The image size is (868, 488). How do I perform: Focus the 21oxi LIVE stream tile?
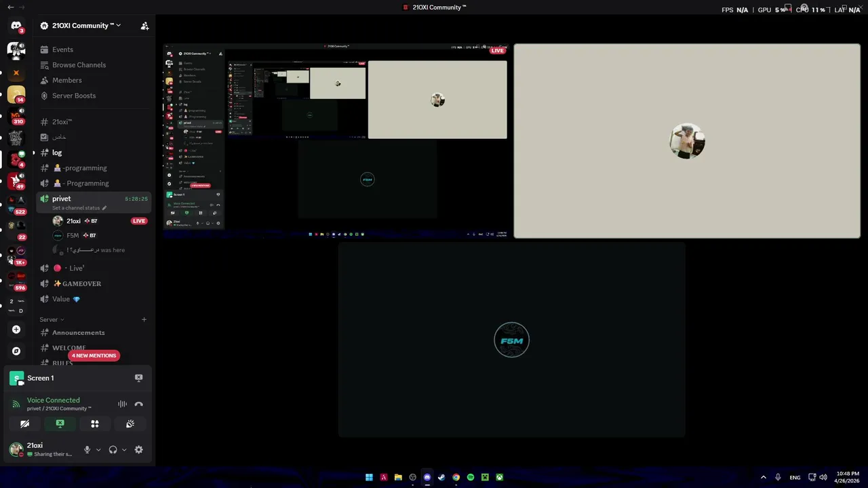pyautogui.click(x=336, y=141)
